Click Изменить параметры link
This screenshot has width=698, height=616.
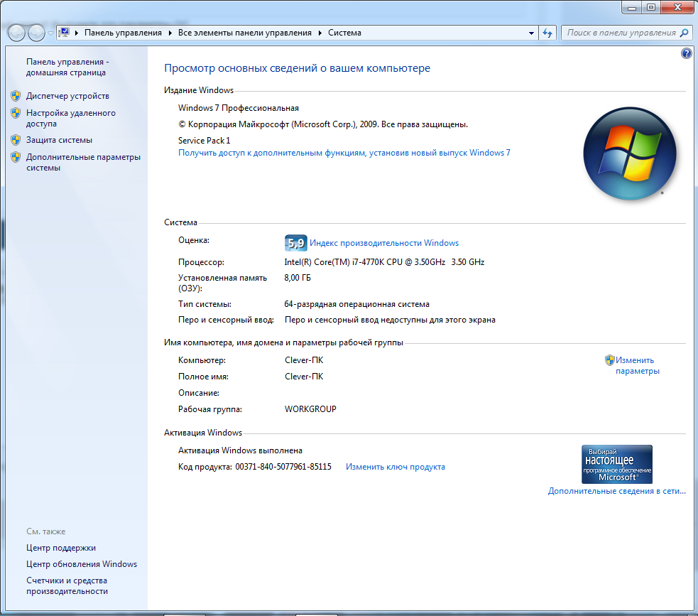(x=638, y=366)
